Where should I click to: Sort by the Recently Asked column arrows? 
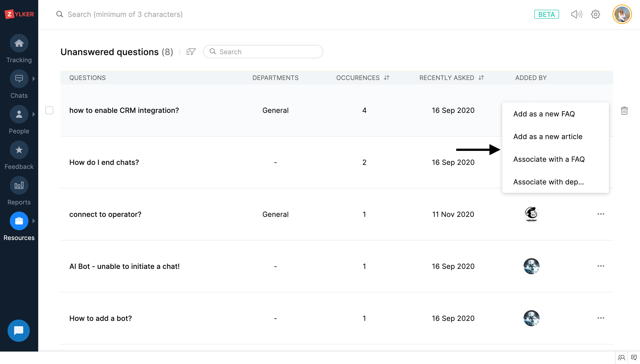(x=481, y=78)
